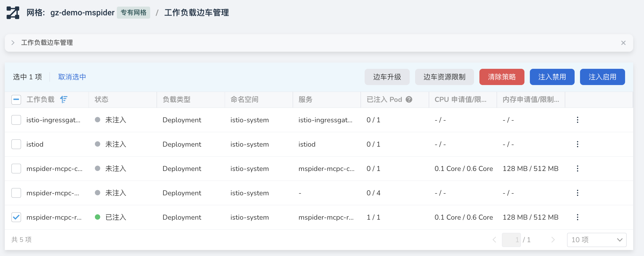Open more actions for the 0 / 4 Pod row
The height and width of the screenshot is (256, 644).
coord(577,193)
